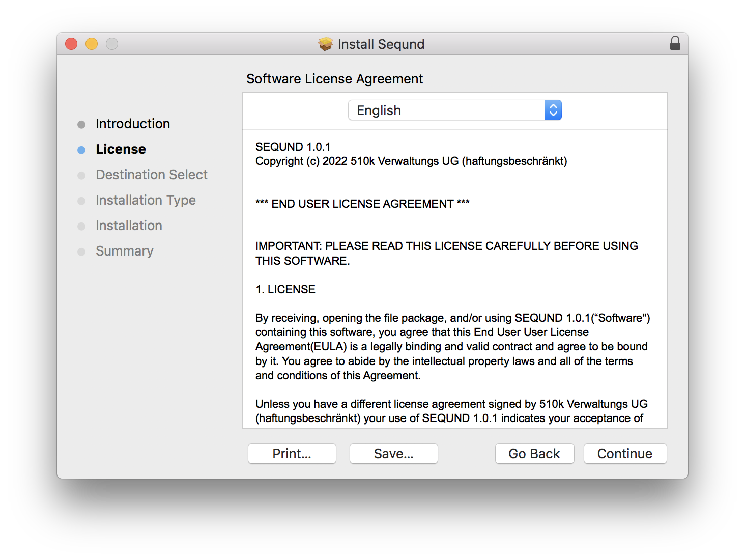
Task: Select the Introduction step in the sidebar
Action: pos(133,124)
